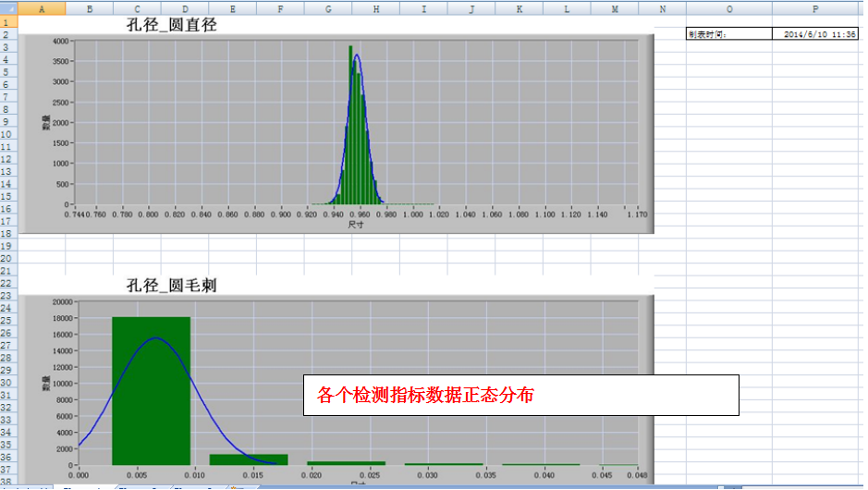Viewport: 868px width, 490px height.
Task: Click the 尺寸 x-axis label of diameter chart
Action: [x=356, y=225]
